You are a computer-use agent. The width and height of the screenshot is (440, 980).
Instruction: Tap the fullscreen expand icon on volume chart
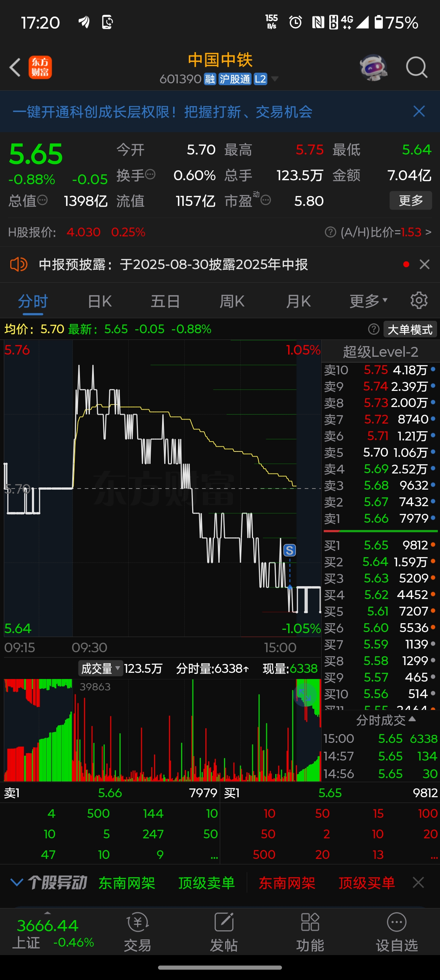click(305, 695)
